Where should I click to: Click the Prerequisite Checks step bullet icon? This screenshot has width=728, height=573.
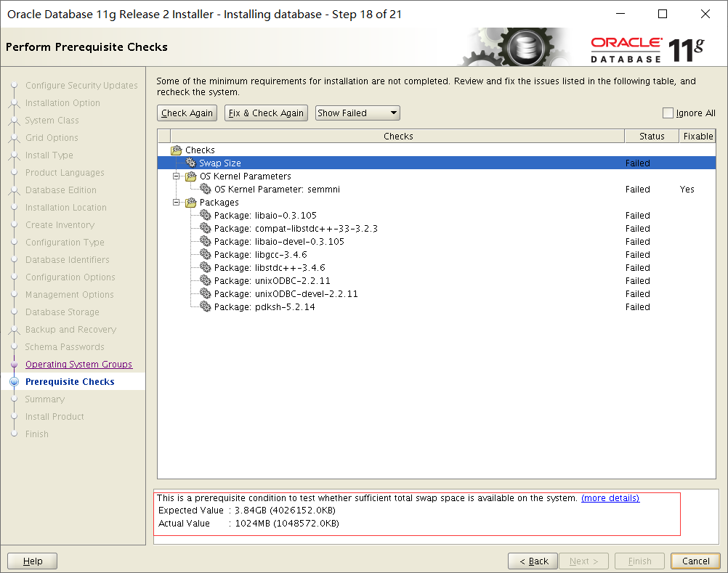pos(15,382)
